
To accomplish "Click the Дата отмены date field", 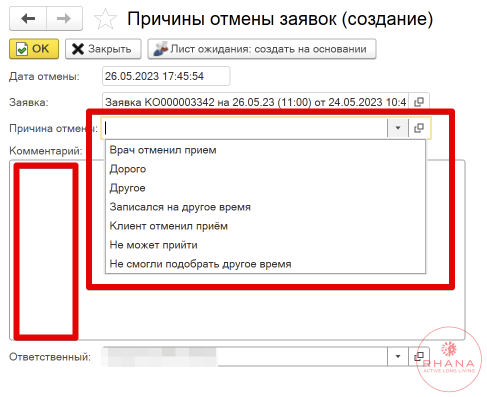I will 166,76.
